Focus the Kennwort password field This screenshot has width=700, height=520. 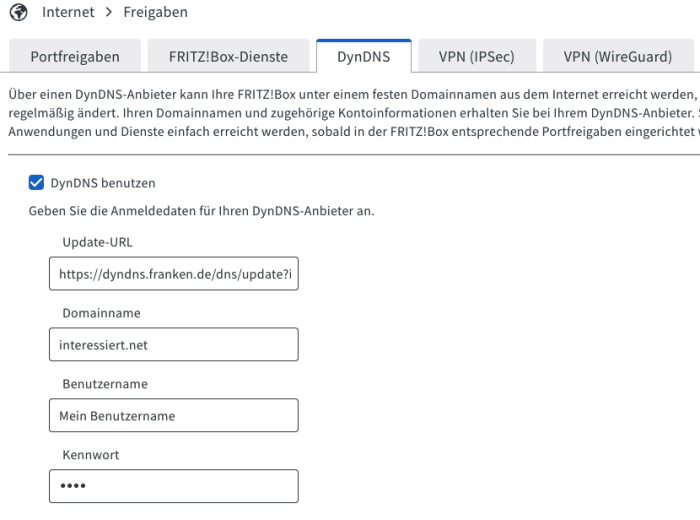[173, 487]
